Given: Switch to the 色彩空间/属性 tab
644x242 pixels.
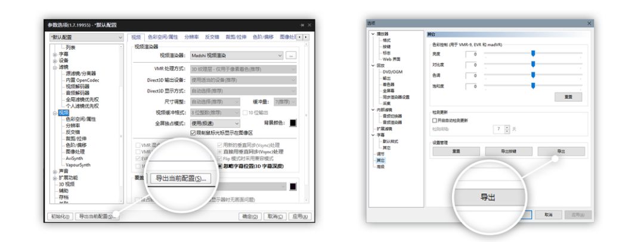Looking at the screenshot, I should [163, 37].
